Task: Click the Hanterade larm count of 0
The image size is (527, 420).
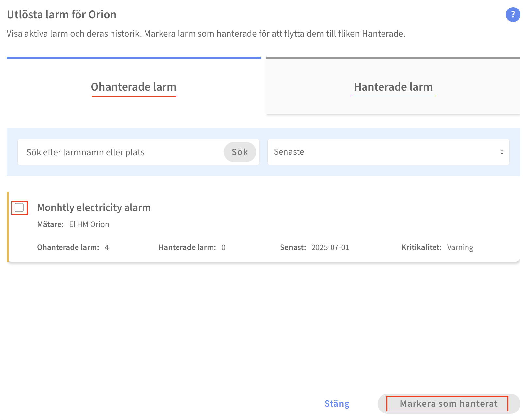Action: pyautogui.click(x=223, y=247)
